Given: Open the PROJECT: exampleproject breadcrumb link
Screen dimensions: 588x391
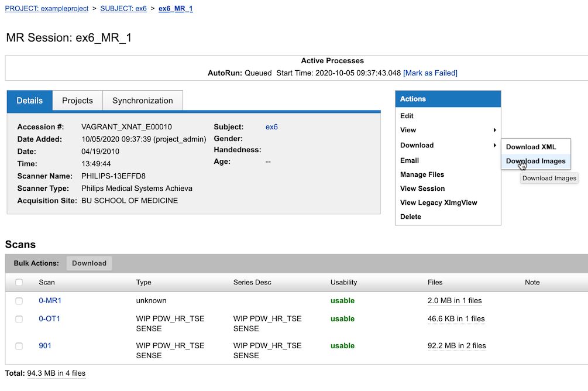Looking at the screenshot, I should pyautogui.click(x=46, y=8).
